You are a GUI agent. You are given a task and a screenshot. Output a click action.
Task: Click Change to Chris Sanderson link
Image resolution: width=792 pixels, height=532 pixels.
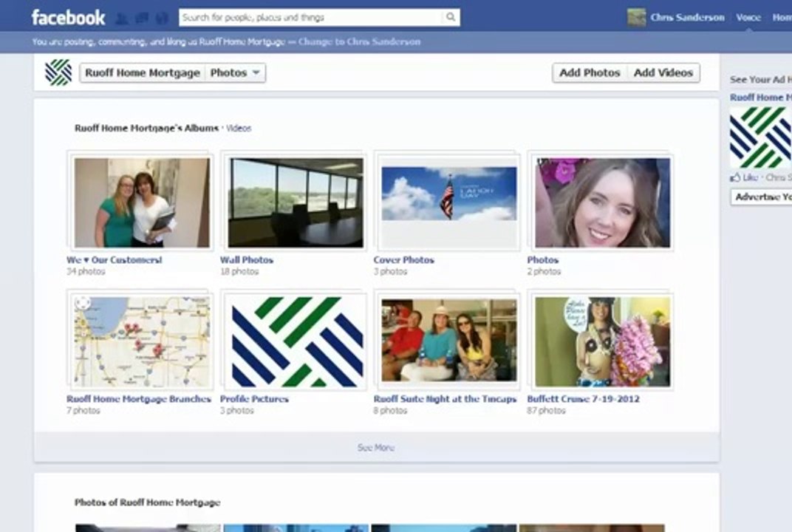pos(359,42)
